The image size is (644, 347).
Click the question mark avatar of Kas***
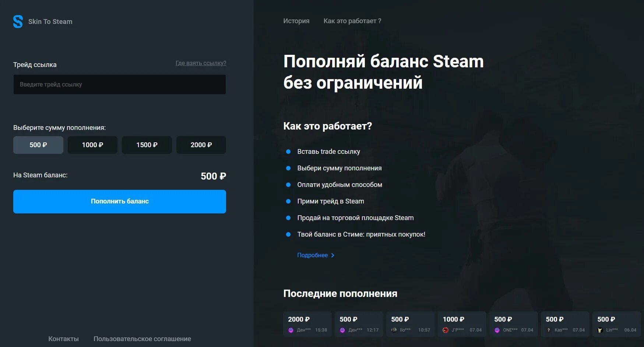click(x=549, y=330)
